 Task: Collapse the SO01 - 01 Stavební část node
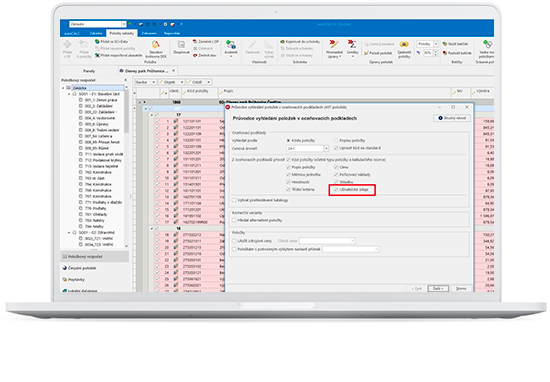69,94
